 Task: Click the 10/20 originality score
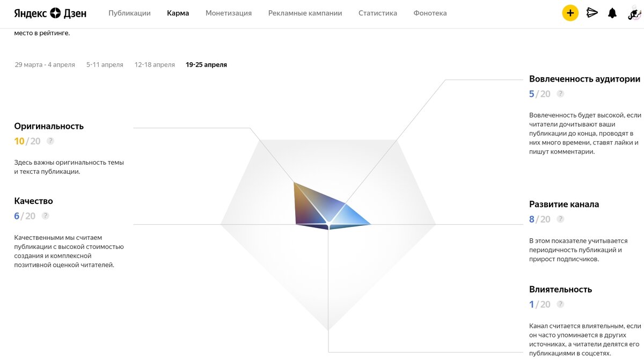pos(27,141)
